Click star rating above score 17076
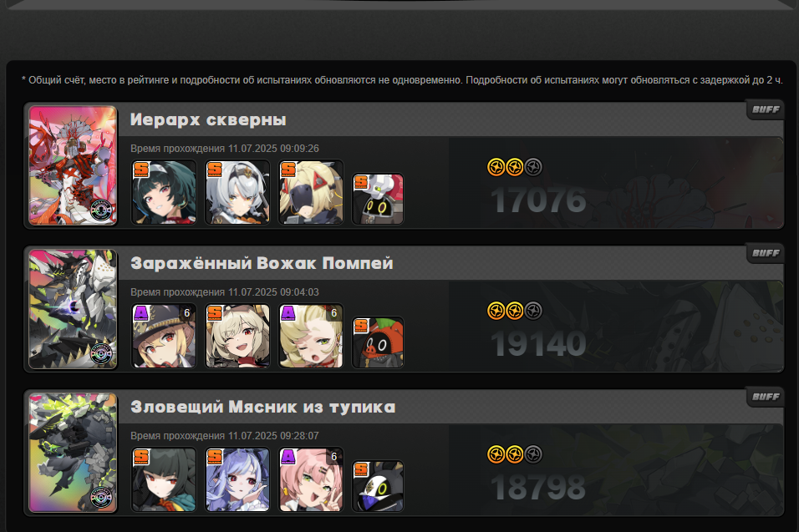Screen dimensions: 799x532 (515, 167)
